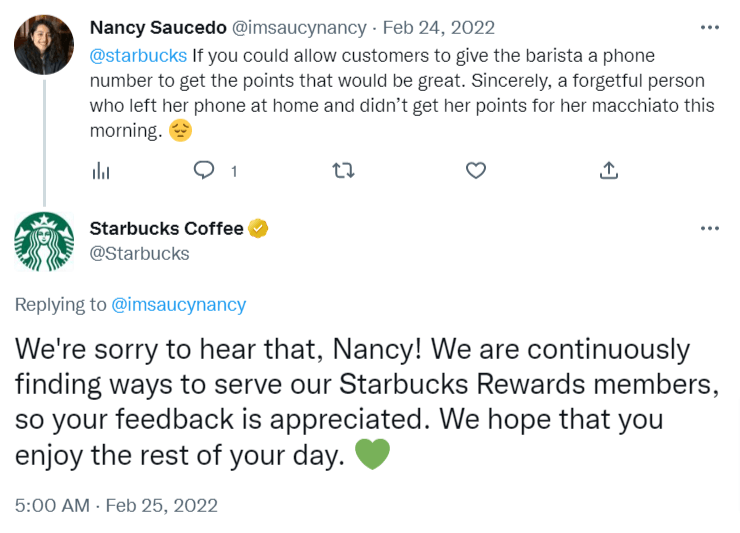The height and width of the screenshot is (533, 740).
Task: Retweet Nancy Saucedo's tweet
Action: pyautogui.click(x=342, y=171)
